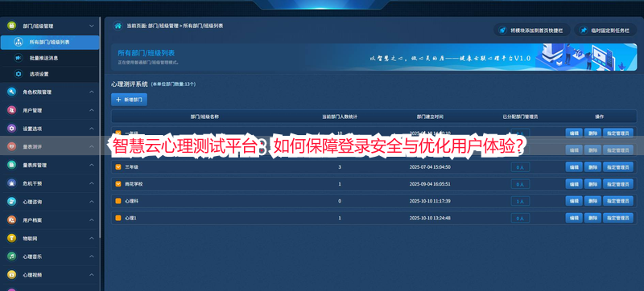
Task: Open the 0人 manager count for 雨花学校
Action: pyautogui.click(x=520, y=184)
